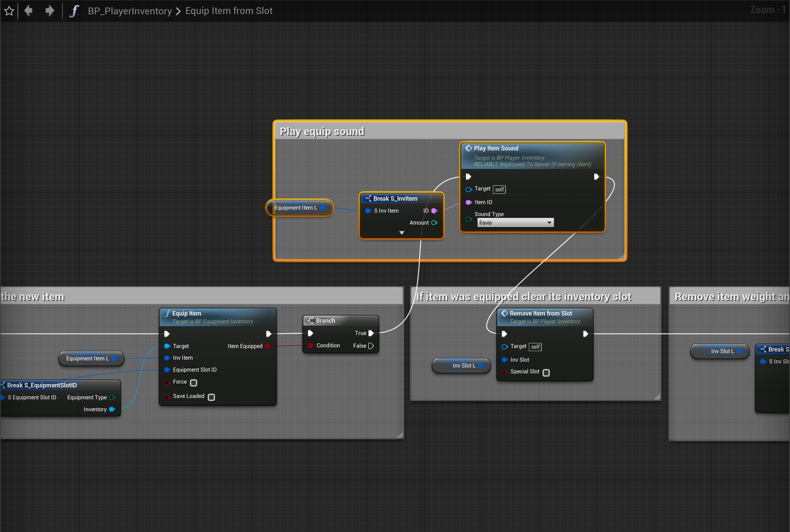Click the Item Equipped red output pin
The height and width of the screenshot is (532, 790).
pyautogui.click(x=268, y=346)
